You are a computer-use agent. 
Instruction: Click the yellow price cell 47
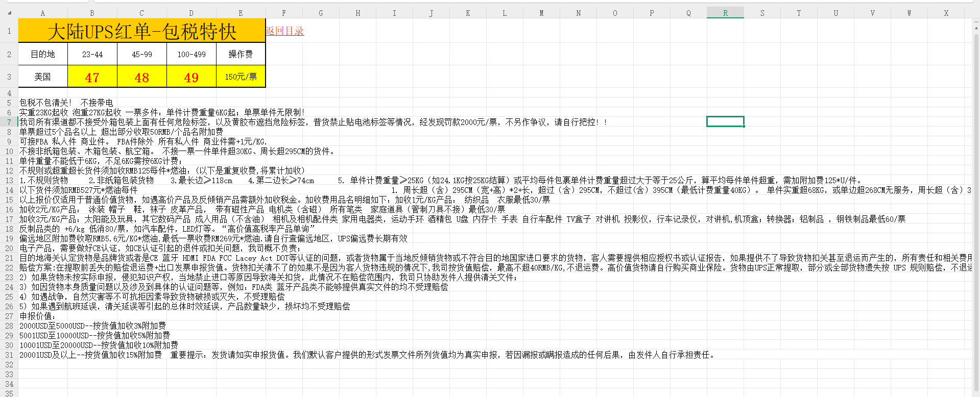[92, 77]
